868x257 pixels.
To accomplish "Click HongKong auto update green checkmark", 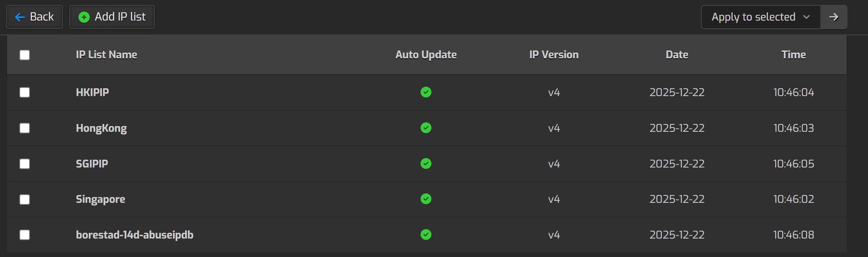I will coord(426,128).
